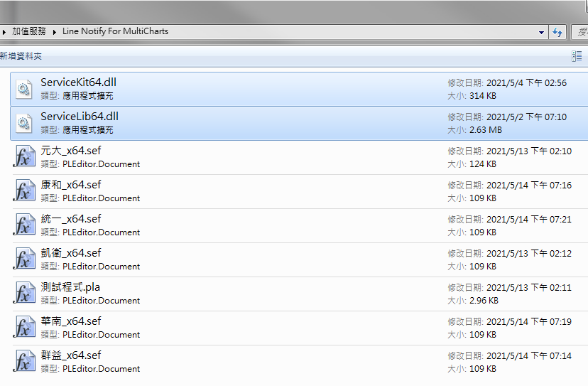Click the date 2021/5/13 下午 02:10
This screenshot has height=386, width=588.
[x=529, y=151]
